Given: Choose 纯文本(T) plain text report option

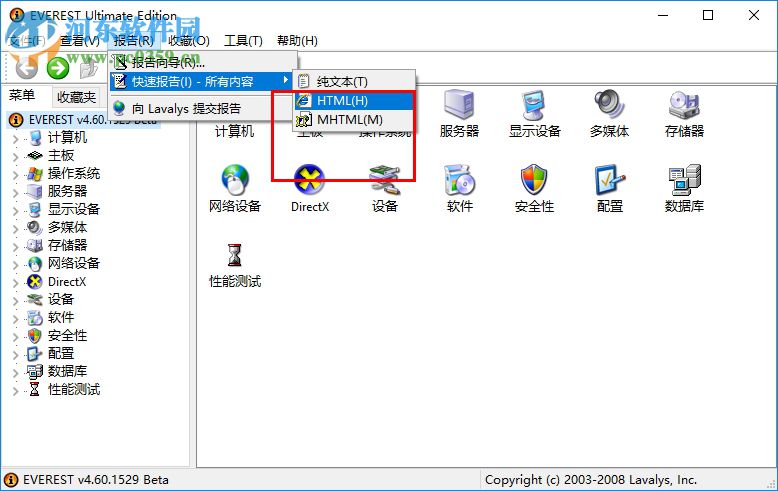Looking at the screenshot, I should 353,81.
